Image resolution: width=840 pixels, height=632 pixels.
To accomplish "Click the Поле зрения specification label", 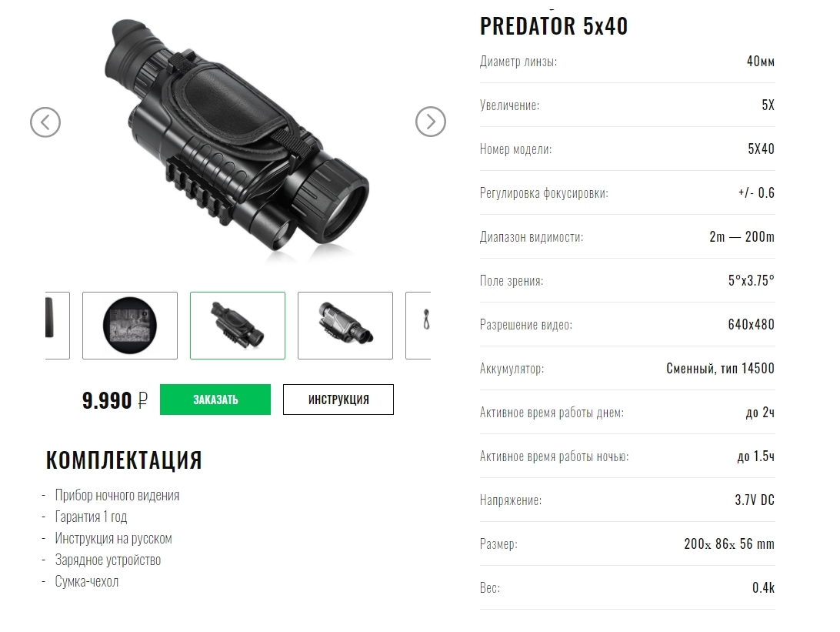I will click(x=512, y=281).
